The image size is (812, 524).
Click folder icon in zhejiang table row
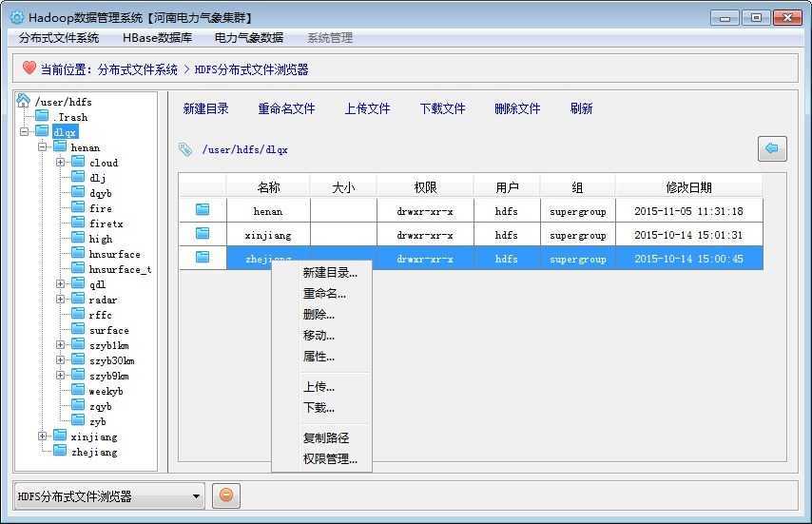pyautogui.click(x=203, y=257)
